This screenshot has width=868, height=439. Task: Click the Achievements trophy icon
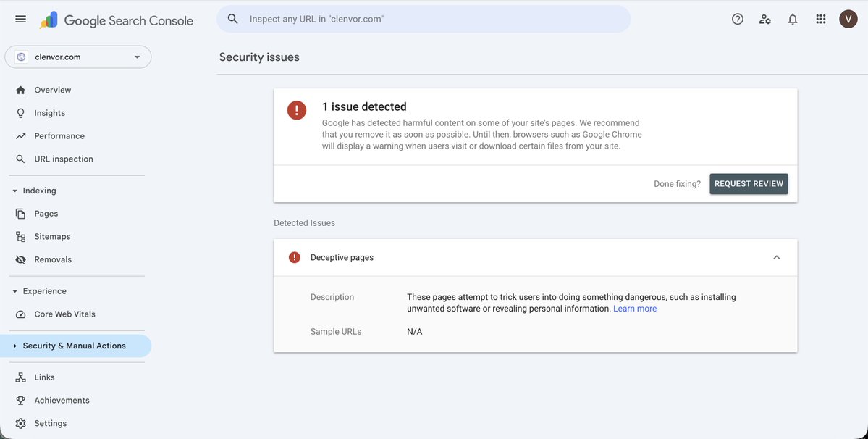click(20, 401)
